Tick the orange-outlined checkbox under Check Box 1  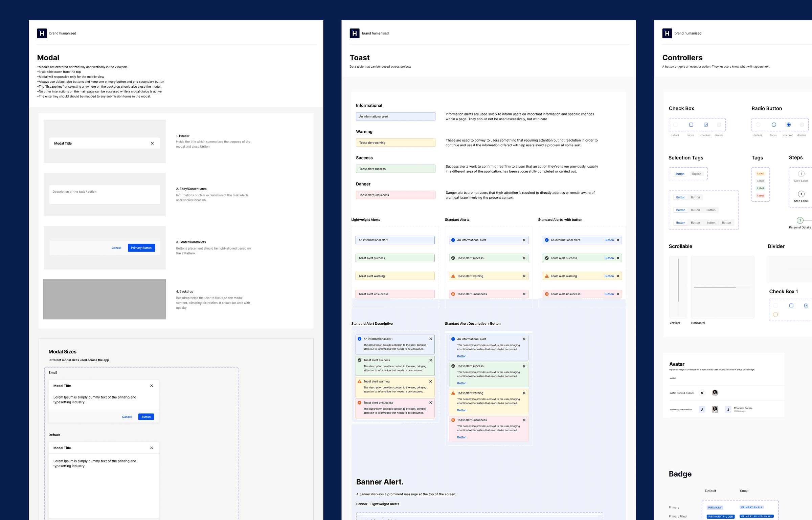coord(776,315)
